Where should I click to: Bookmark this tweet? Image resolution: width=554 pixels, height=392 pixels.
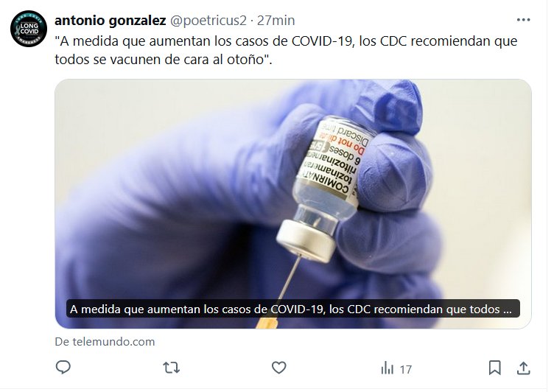(494, 368)
